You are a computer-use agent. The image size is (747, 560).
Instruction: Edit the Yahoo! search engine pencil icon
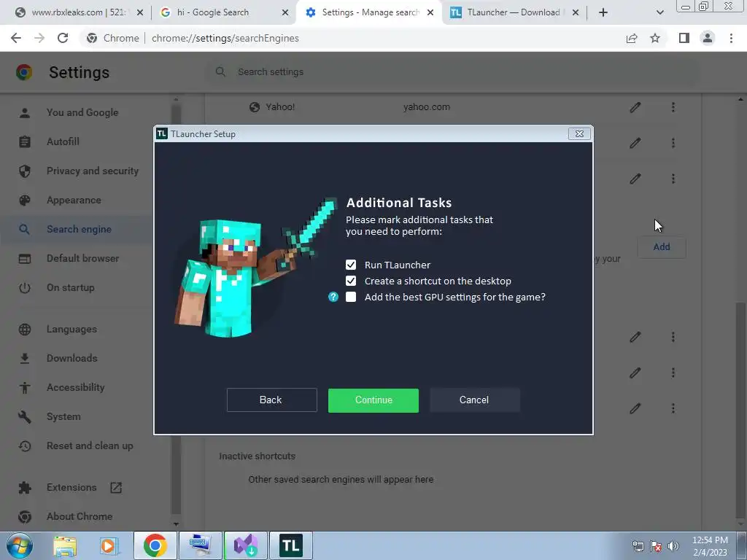(x=635, y=107)
